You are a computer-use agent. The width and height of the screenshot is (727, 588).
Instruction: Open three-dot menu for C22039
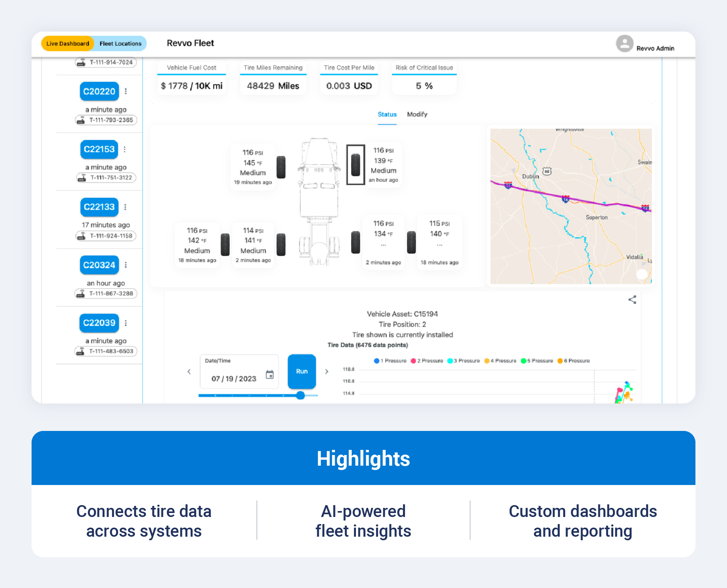coord(126,323)
